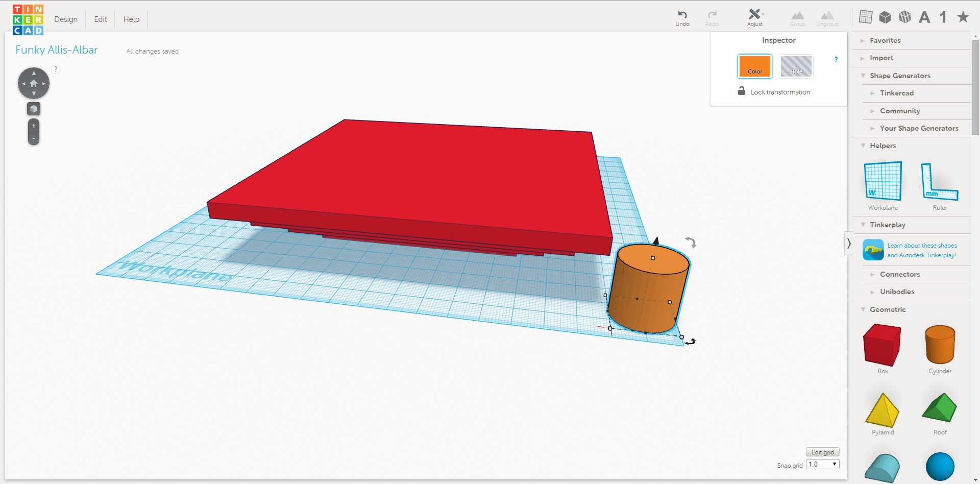
Task: Set the shape to Hole
Action: [x=796, y=66]
